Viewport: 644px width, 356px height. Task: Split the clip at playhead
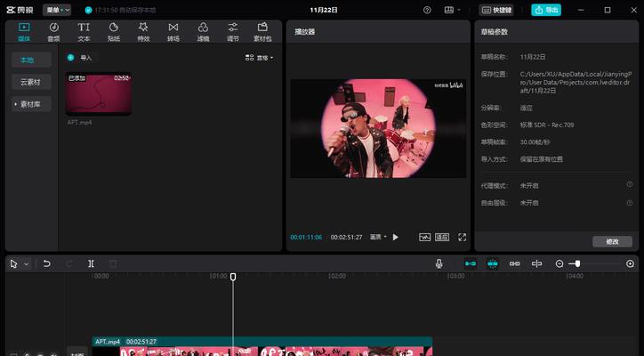pos(92,264)
